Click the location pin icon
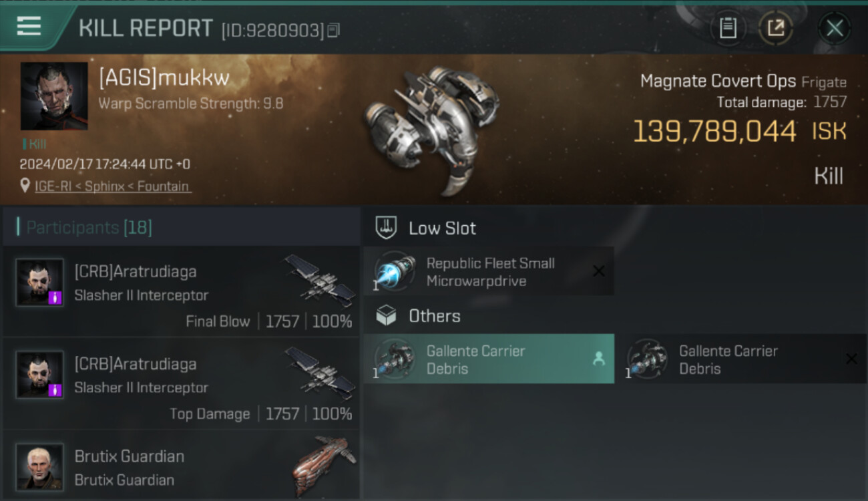The image size is (868, 501). 25,186
